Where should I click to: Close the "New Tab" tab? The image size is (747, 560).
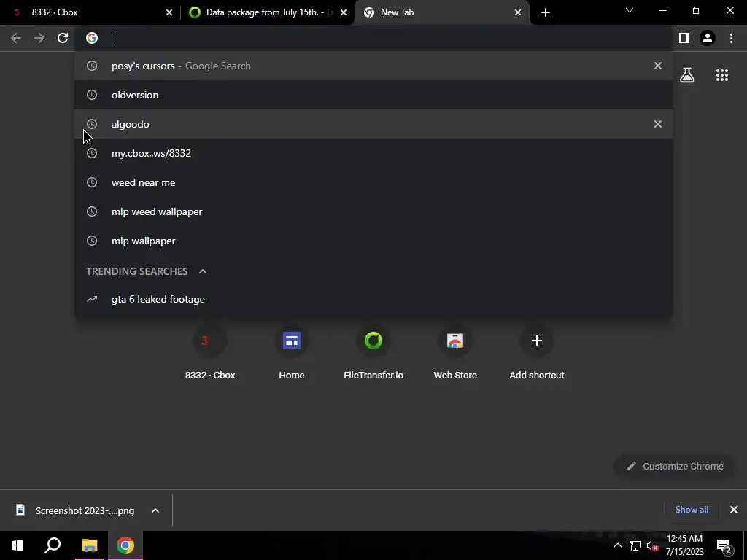pos(518,12)
